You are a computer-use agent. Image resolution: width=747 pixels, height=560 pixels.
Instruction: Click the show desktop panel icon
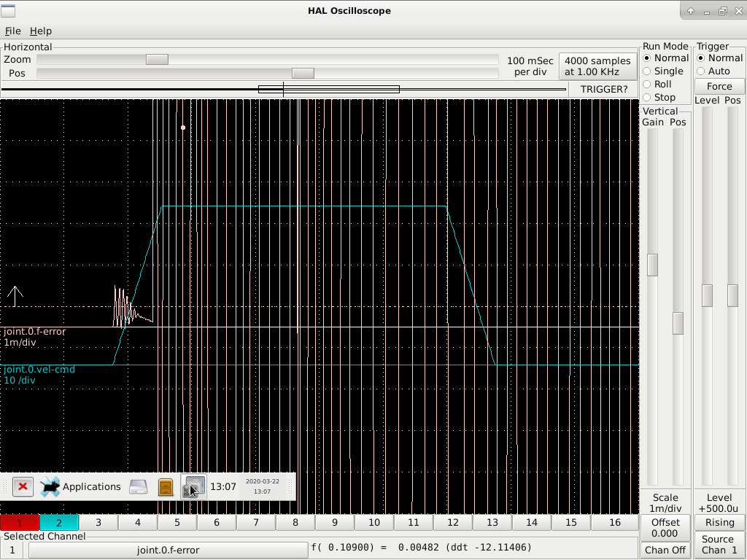[x=193, y=486]
